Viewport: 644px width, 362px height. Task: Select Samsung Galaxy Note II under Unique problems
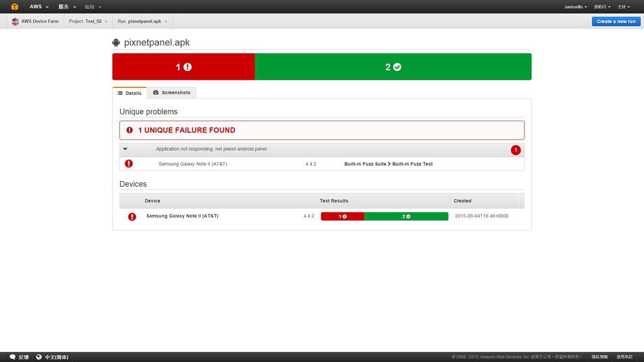coord(192,164)
